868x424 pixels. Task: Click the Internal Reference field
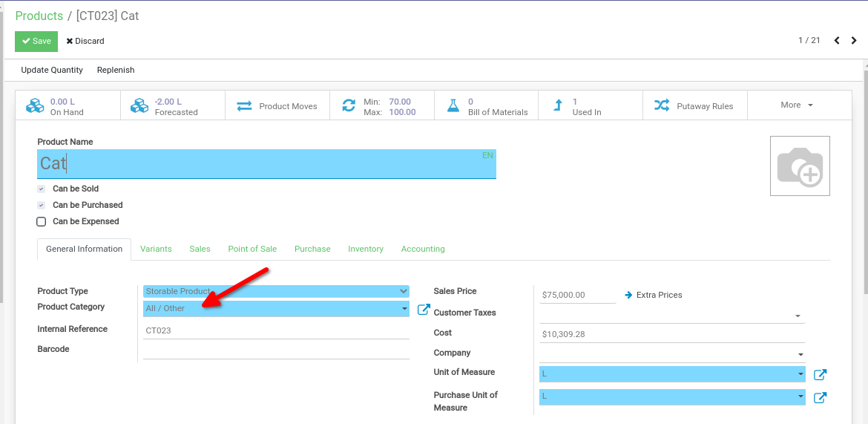[276, 331]
